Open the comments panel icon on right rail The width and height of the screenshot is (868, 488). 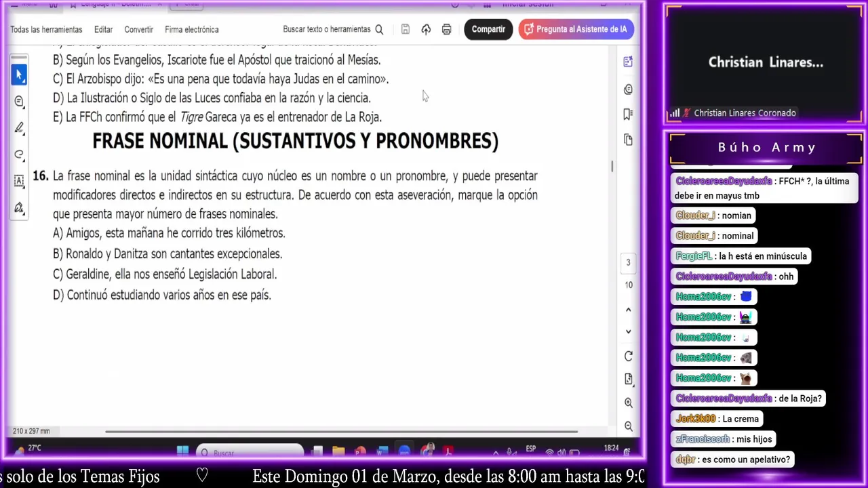[628, 89]
